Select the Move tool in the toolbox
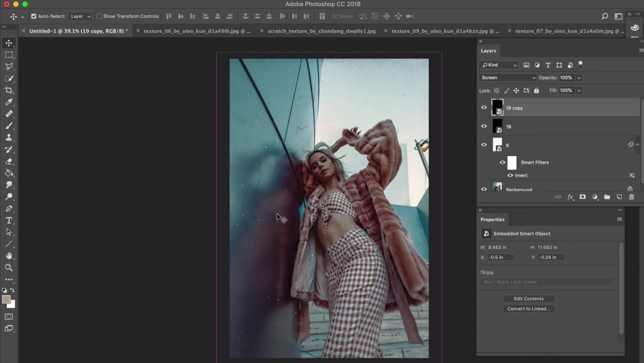This screenshot has height=363, width=644. point(9,43)
